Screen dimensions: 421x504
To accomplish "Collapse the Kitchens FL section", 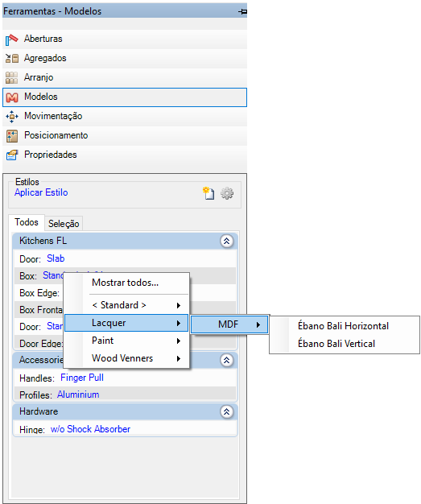I will (226, 241).
